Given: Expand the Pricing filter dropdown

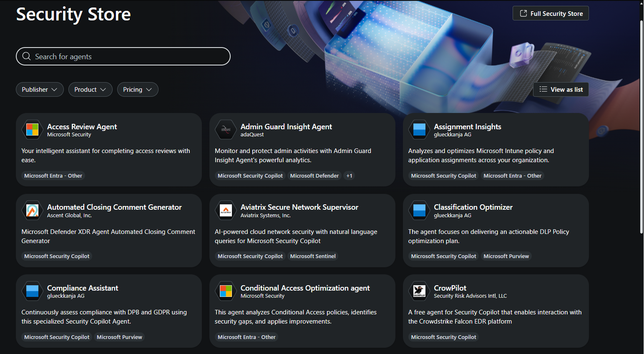Looking at the screenshot, I should pos(138,90).
